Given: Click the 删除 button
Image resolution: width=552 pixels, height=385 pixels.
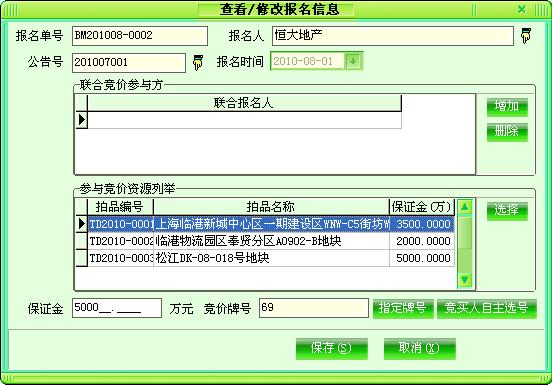Looking at the screenshot, I should coord(507,132).
